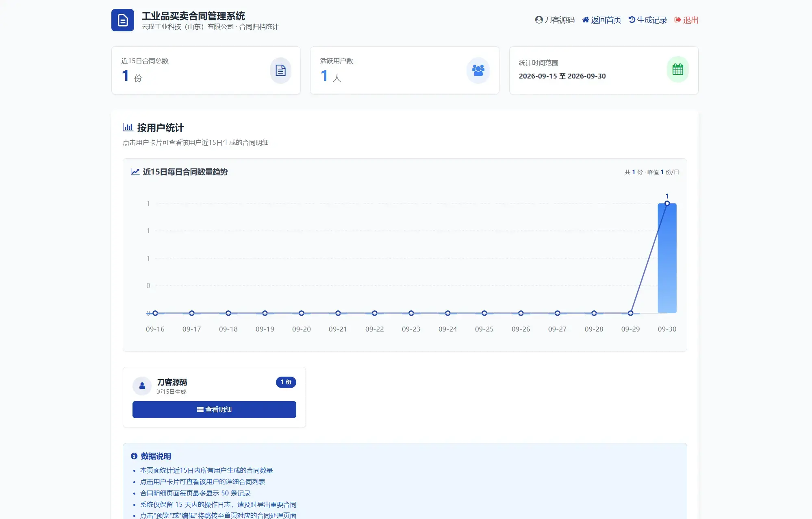This screenshot has width=812, height=519.
Task: Click the users group icon in 活跃用户数 card
Action: pyautogui.click(x=478, y=70)
